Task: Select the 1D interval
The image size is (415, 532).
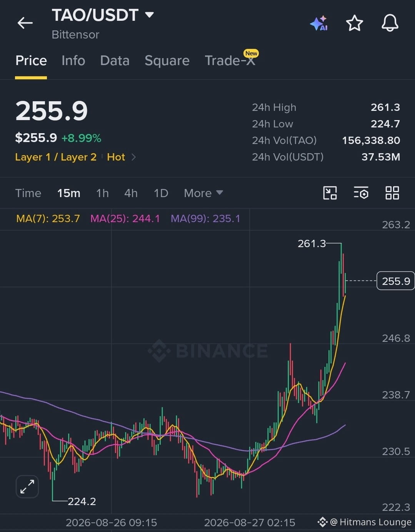Action: click(161, 193)
